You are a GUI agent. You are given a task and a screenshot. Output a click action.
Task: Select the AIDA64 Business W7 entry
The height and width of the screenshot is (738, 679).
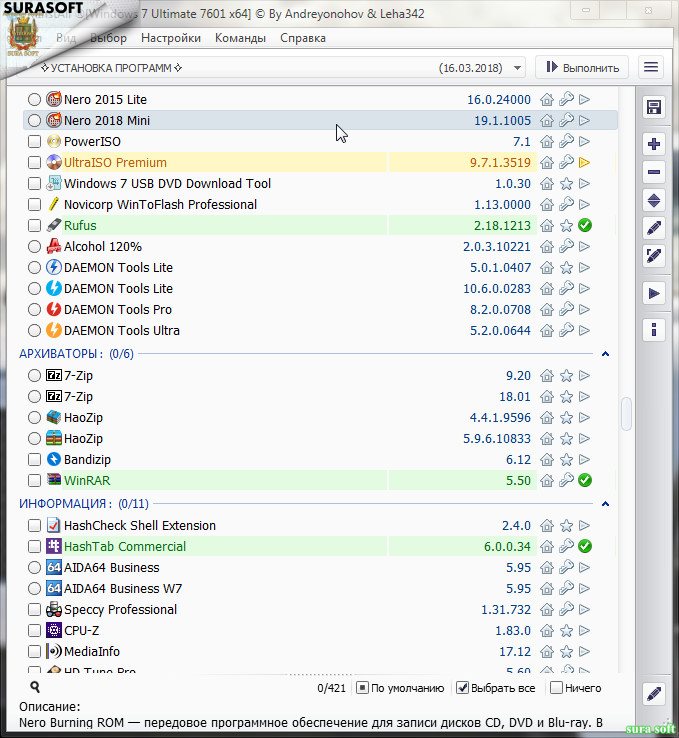click(123, 589)
